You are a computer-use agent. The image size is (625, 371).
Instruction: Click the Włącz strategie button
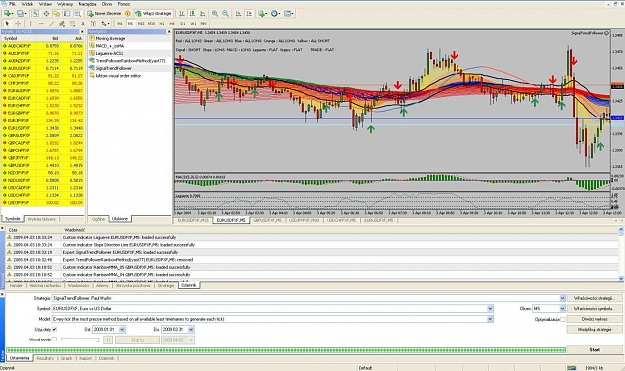click(x=153, y=14)
